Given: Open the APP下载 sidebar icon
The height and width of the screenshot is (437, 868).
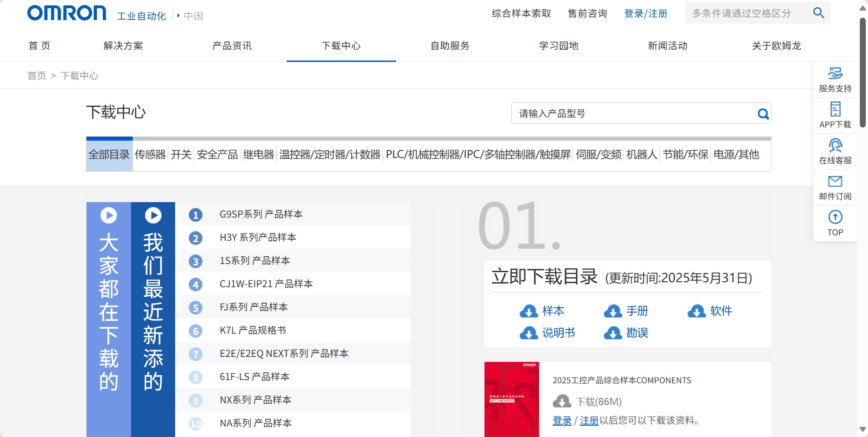Looking at the screenshot, I should [x=835, y=109].
